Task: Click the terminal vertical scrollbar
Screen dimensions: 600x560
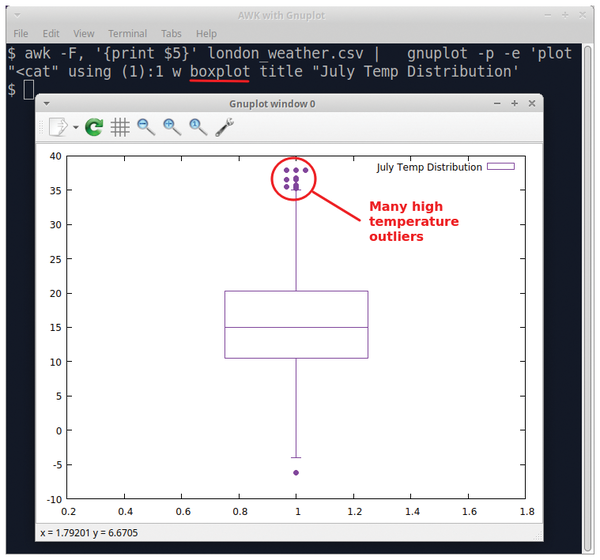Action: [x=588, y=299]
